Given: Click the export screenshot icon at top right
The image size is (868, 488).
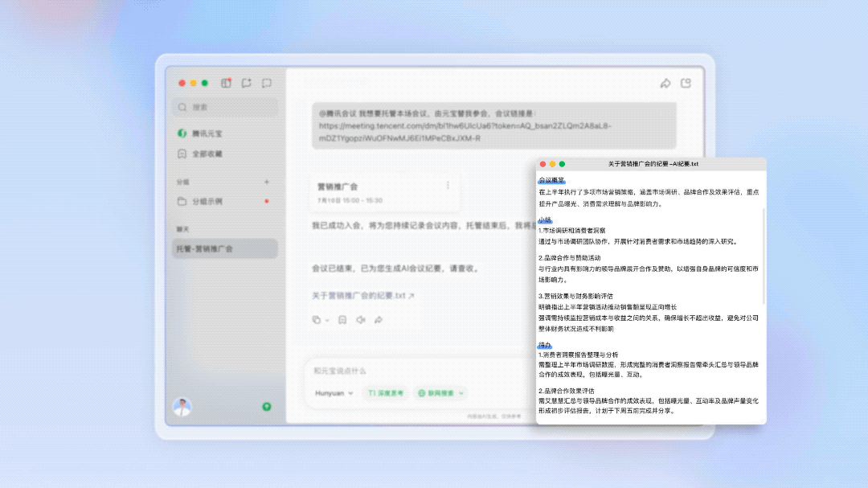Looking at the screenshot, I should 686,84.
